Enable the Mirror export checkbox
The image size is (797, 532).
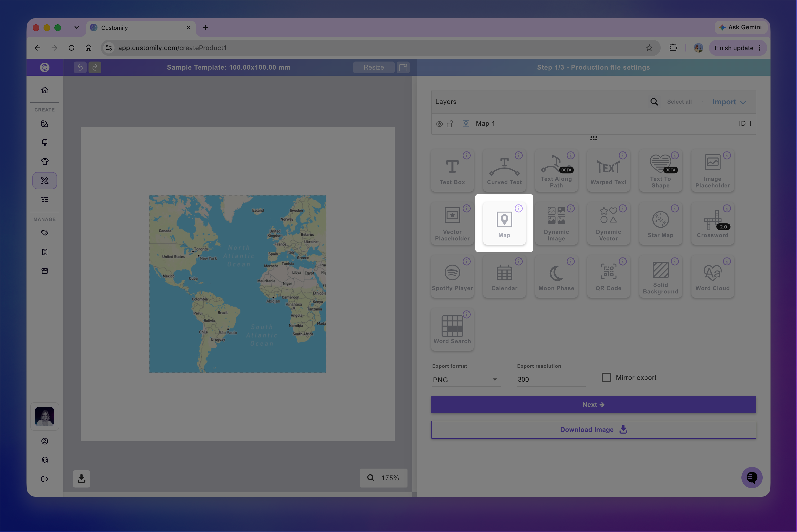click(x=606, y=377)
